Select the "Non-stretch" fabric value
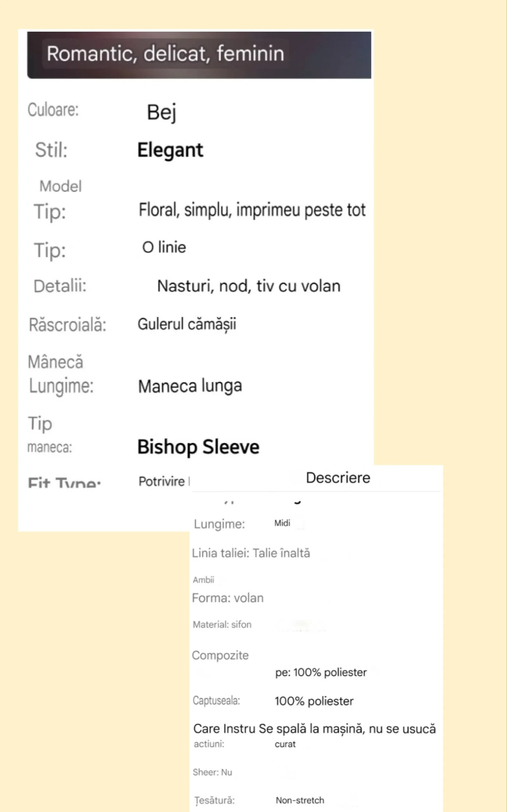This screenshot has width=507, height=812. (300, 800)
